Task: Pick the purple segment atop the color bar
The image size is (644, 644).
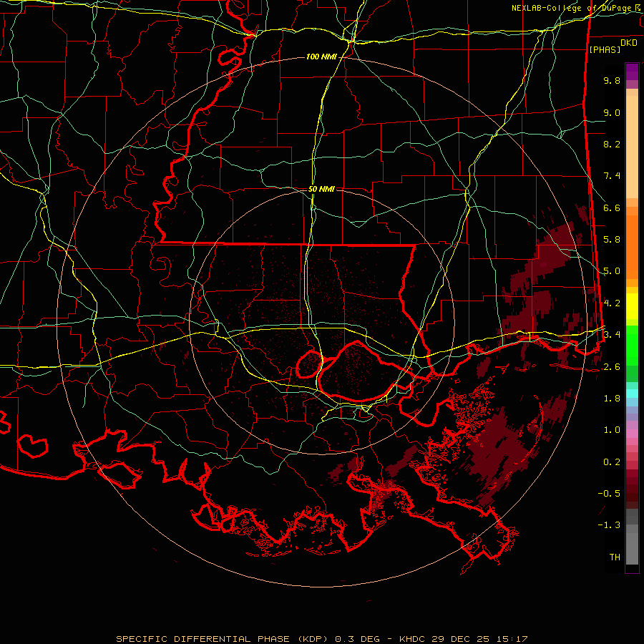Action: point(632,72)
